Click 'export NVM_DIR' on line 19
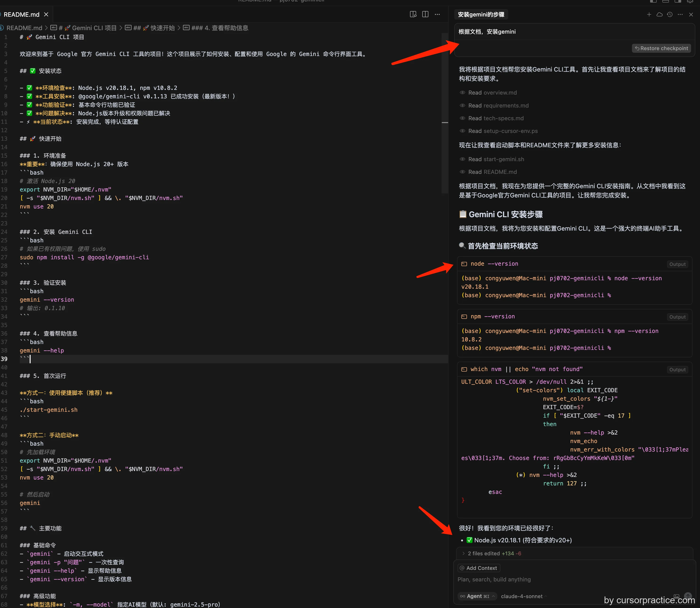The image size is (700, 608). [x=65, y=189]
